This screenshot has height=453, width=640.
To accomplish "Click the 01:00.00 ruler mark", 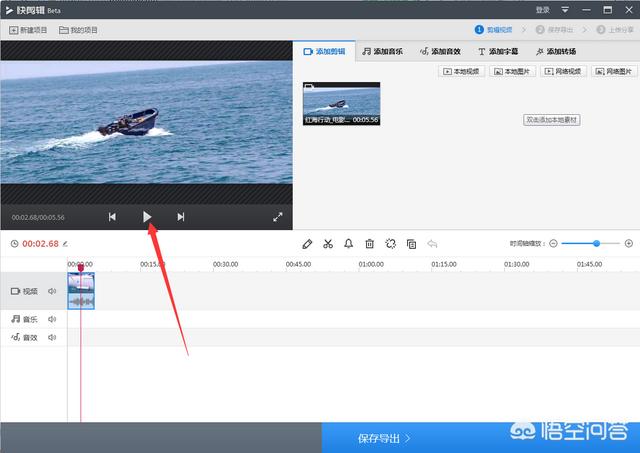I will point(371,264).
